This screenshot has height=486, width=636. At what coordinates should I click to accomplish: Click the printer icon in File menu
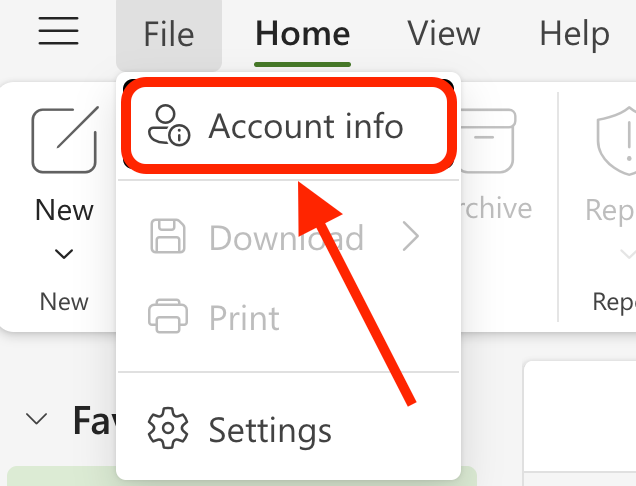click(x=168, y=316)
